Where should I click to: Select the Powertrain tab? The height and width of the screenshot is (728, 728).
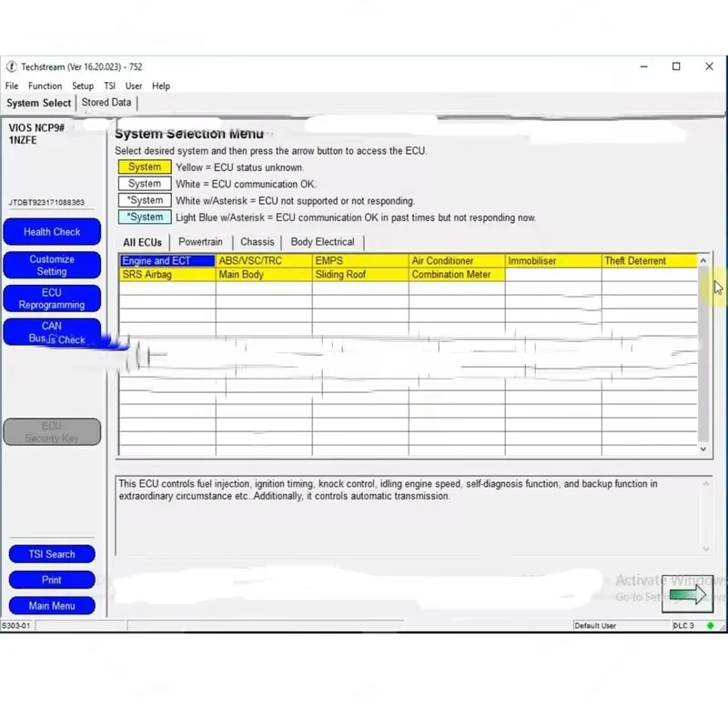pyautogui.click(x=200, y=242)
